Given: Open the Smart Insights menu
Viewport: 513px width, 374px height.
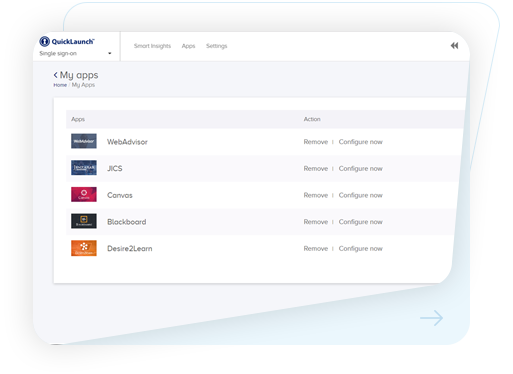Looking at the screenshot, I should [x=152, y=46].
